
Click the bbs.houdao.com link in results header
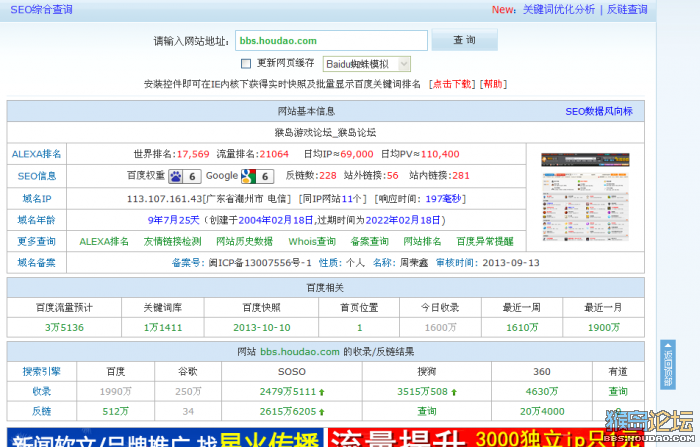coord(300,352)
